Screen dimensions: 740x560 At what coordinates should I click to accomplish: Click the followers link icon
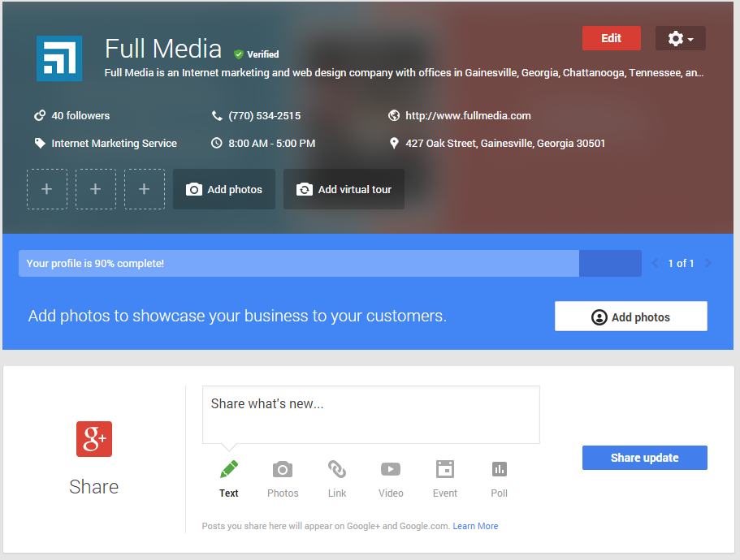tap(40, 115)
